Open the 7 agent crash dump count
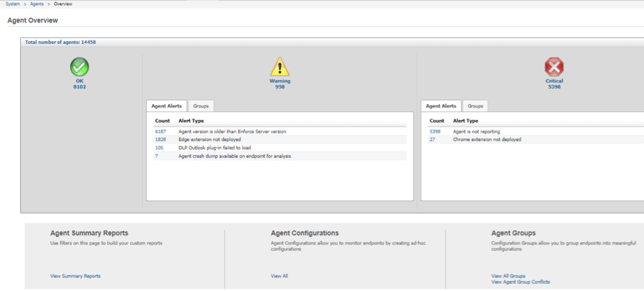 click(x=157, y=156)
